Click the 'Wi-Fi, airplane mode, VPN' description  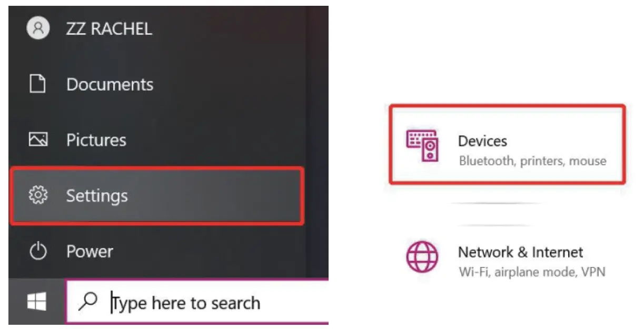[x=532, y=272]
